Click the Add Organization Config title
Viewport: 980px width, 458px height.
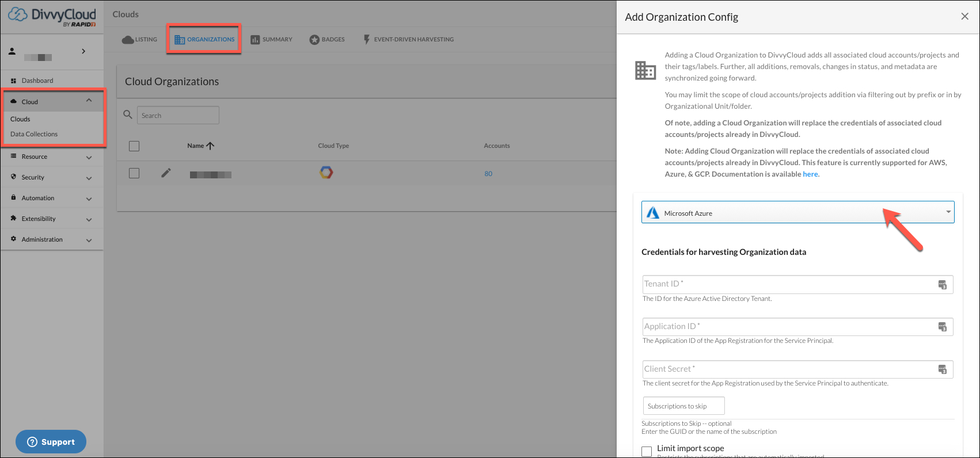[x=682, y=17]
